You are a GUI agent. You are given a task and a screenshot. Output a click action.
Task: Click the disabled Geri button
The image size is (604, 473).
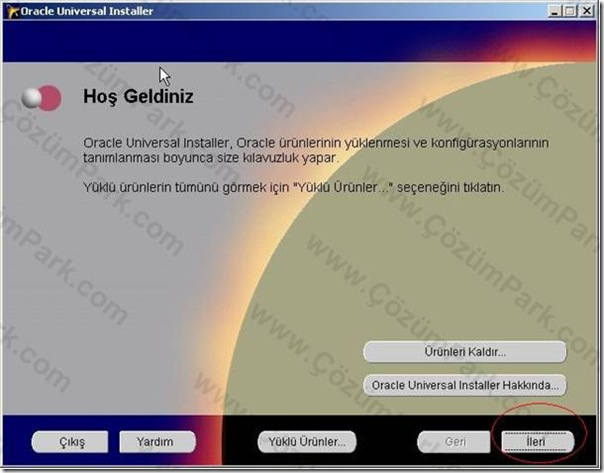click(x=454, y=441)
